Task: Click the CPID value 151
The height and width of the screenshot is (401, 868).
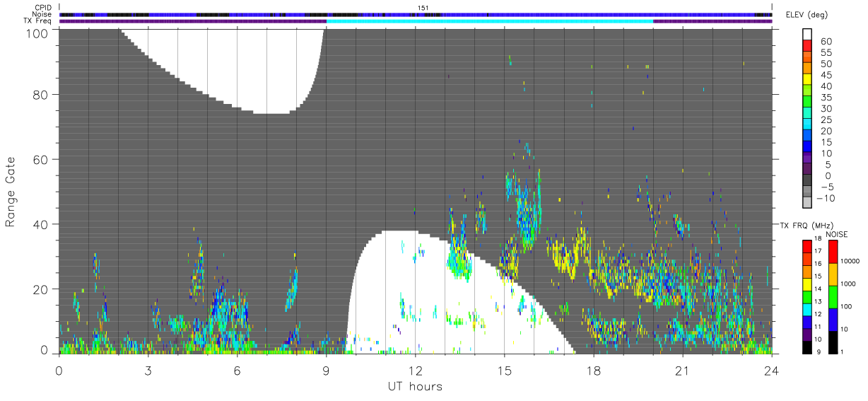Action: click(x=423, y=8)
